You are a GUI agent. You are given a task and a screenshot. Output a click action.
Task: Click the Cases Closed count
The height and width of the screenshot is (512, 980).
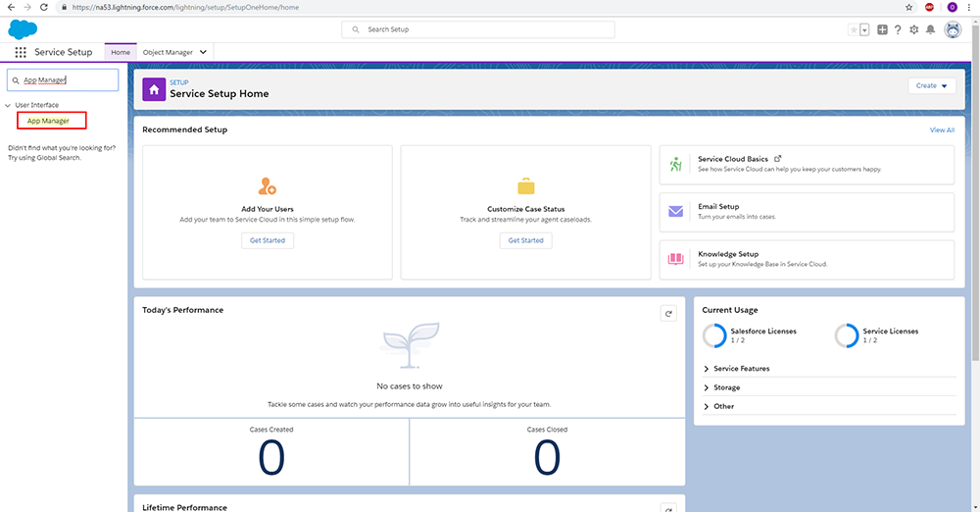click(547, 457)
